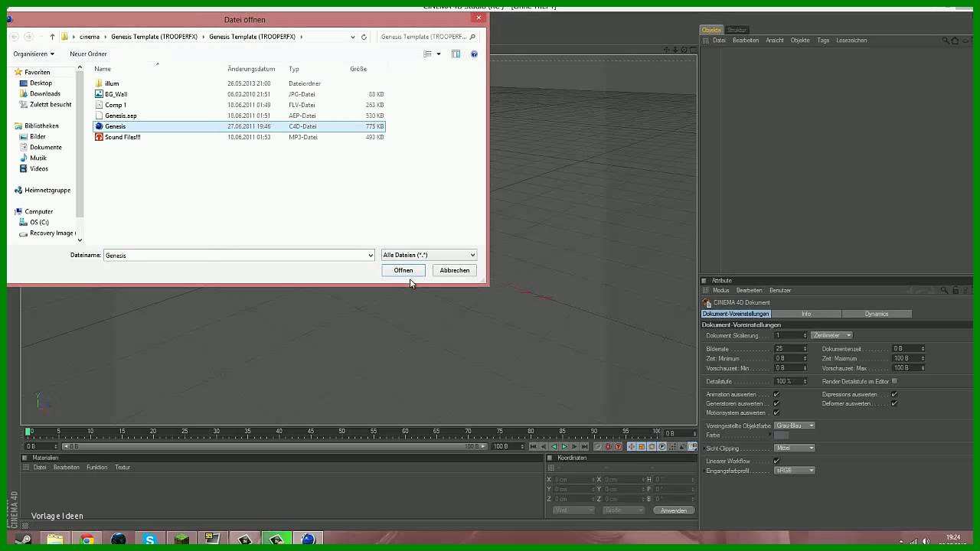Screen dimensions: 980x551
Task: Sort by Größe column header
Action: (358, 69)
